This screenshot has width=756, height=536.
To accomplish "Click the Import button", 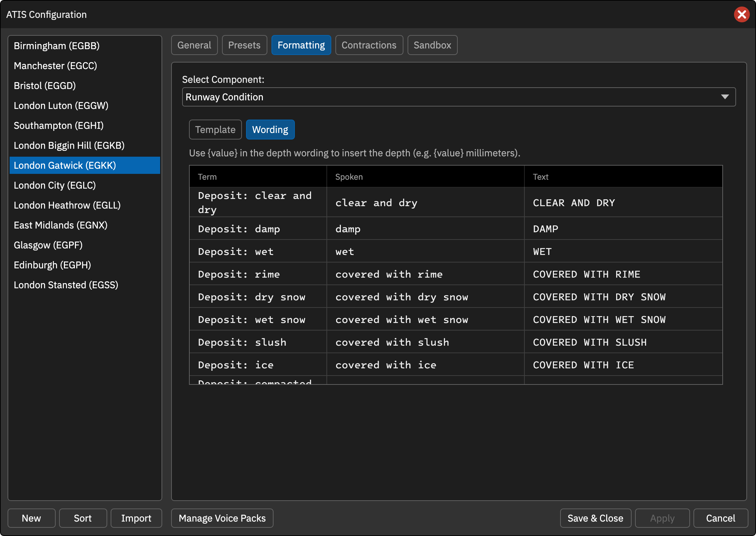I will click(x=136, y=518).
